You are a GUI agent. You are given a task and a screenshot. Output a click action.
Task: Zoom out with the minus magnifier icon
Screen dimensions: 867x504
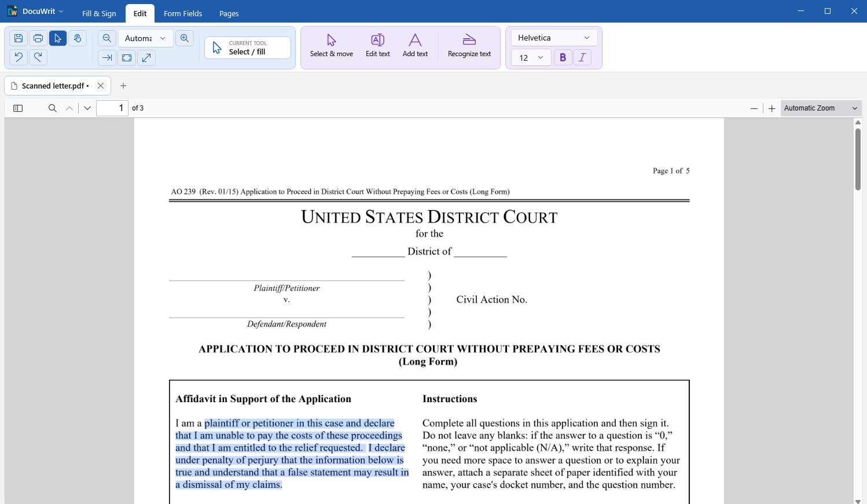click(x=107, y=38)
